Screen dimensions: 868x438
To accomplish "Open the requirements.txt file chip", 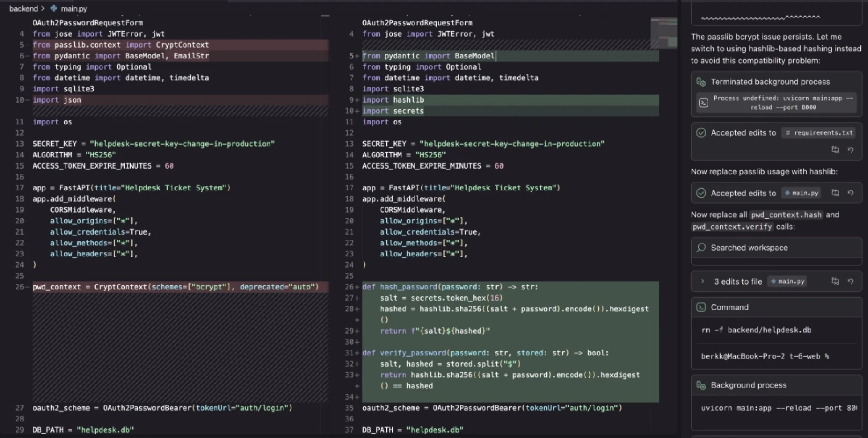I will pos(819,133).
